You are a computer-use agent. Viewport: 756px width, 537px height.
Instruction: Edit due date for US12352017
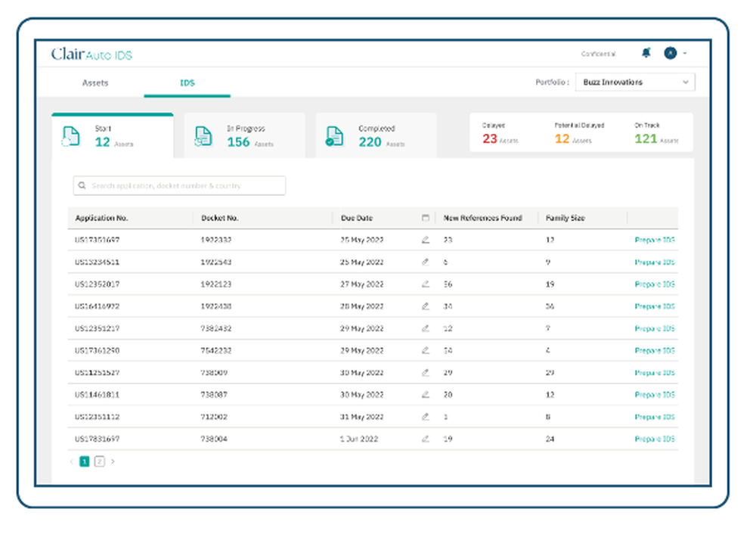(425, 284)
